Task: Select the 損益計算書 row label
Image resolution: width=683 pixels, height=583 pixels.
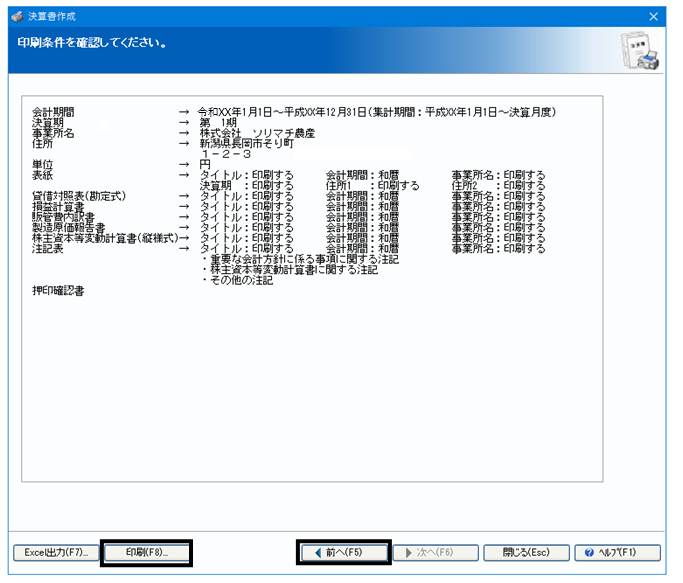Action: click(58, 207)
